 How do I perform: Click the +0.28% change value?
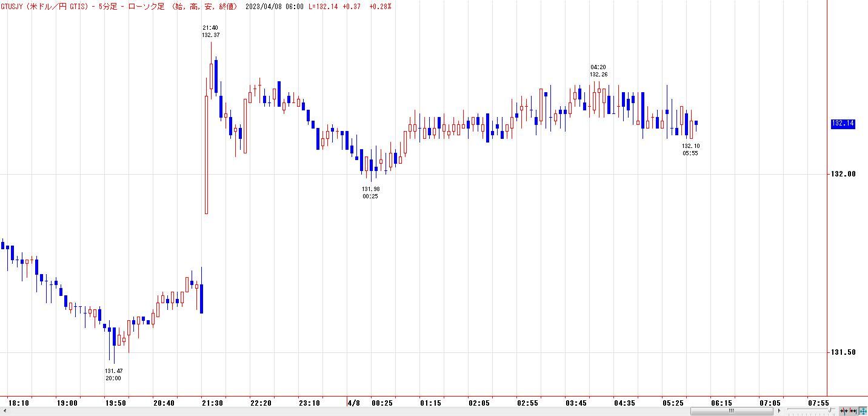381,6
